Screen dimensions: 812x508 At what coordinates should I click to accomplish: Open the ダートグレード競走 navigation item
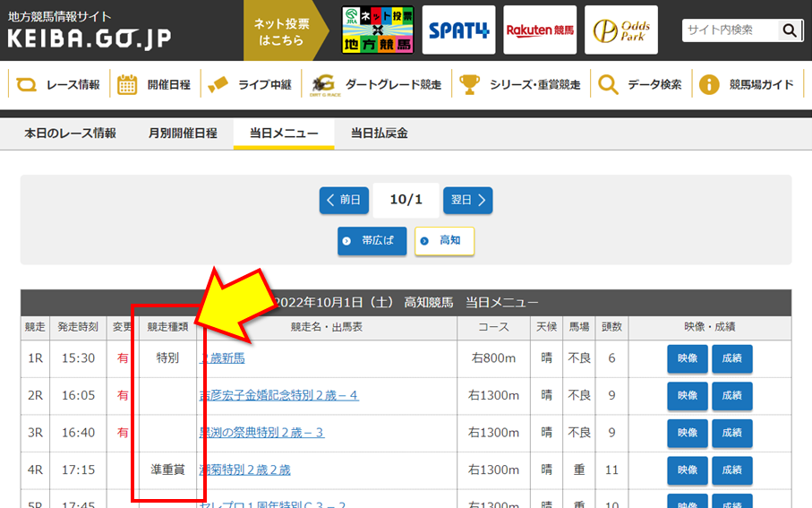pyautogui.click(x=376, y=85)
